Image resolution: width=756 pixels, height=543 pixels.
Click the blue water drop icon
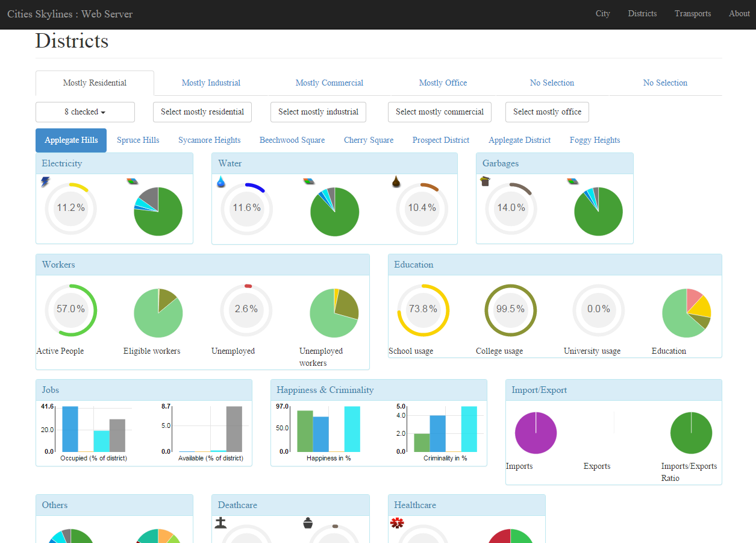tap(221, 181)
